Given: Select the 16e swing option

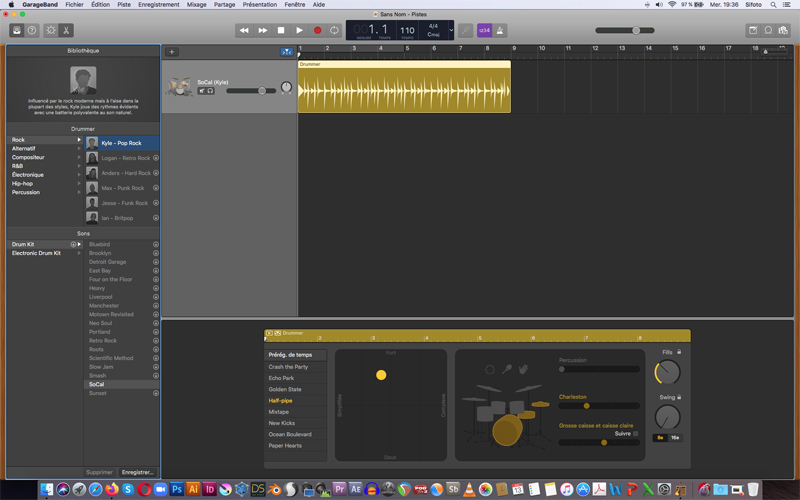Looking at the screenshot, I should click(x=675, y=438).
